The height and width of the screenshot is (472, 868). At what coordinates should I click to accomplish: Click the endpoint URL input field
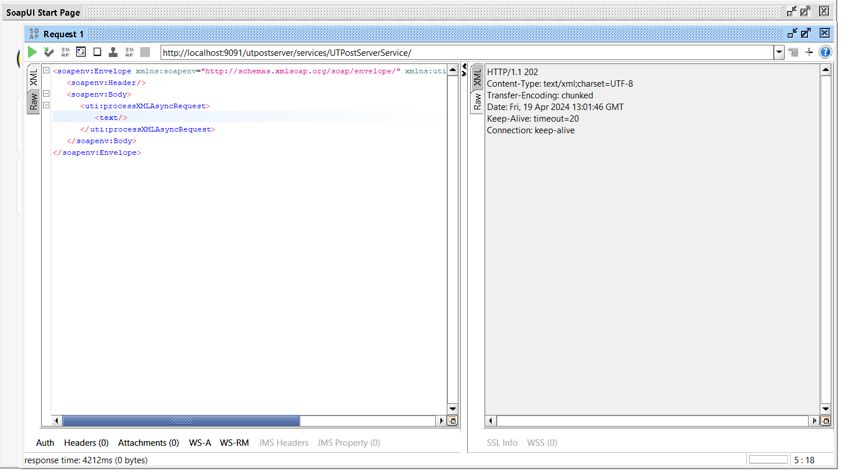[x=467, y=52]
